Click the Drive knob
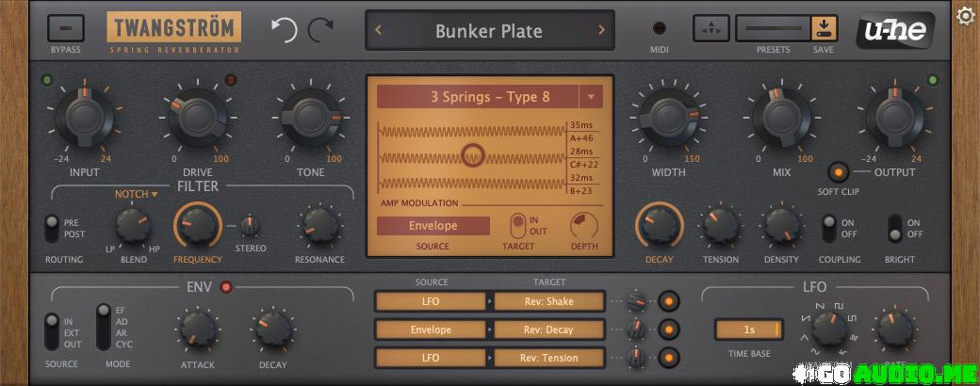Image resolution: width=980 pixels, height=386 pixels. point(198,117)
